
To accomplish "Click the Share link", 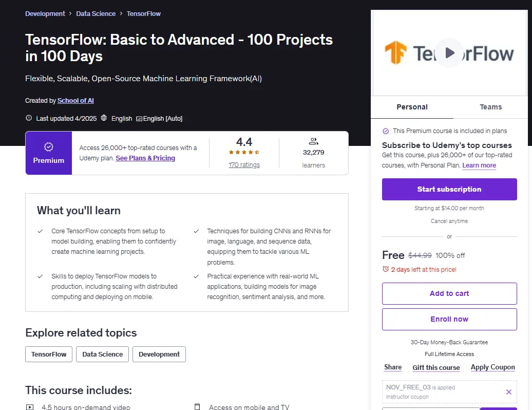I will pyautogui.click(x=393, y=367).
